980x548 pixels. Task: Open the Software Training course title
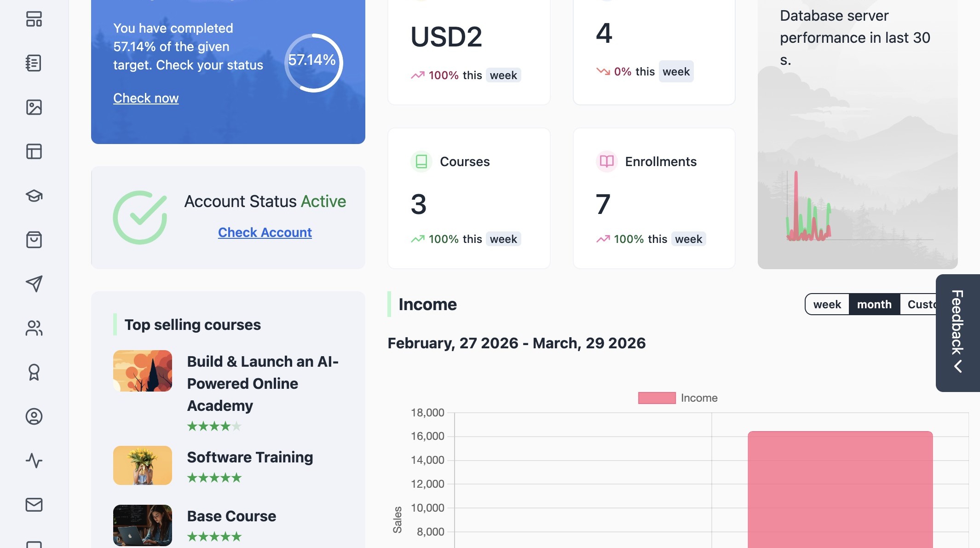coord(250,457)
